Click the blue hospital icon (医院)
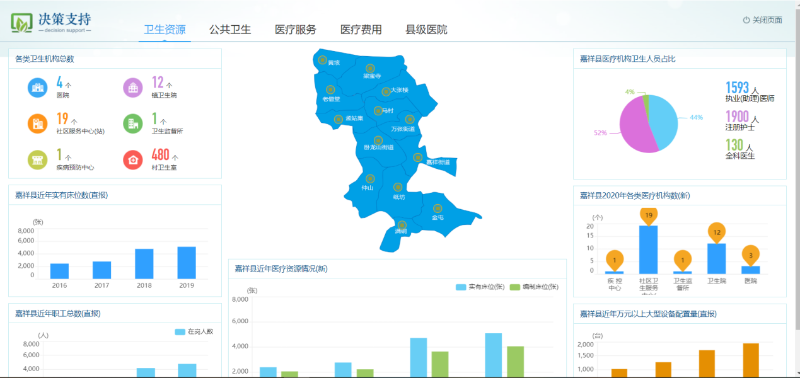The width and height of the screenshot is (800, 378). click(x=37, y=88)
